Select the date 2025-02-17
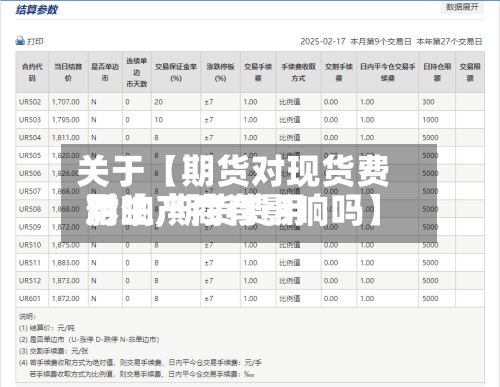The width and height of the screenshot is (500, 387). click(x=323, y=42)
